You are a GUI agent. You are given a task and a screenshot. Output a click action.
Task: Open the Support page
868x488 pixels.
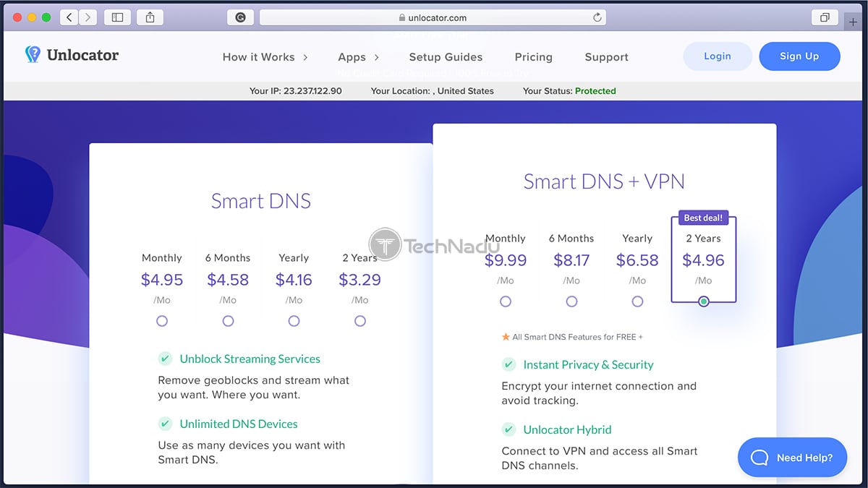click(x=606, y=57)
